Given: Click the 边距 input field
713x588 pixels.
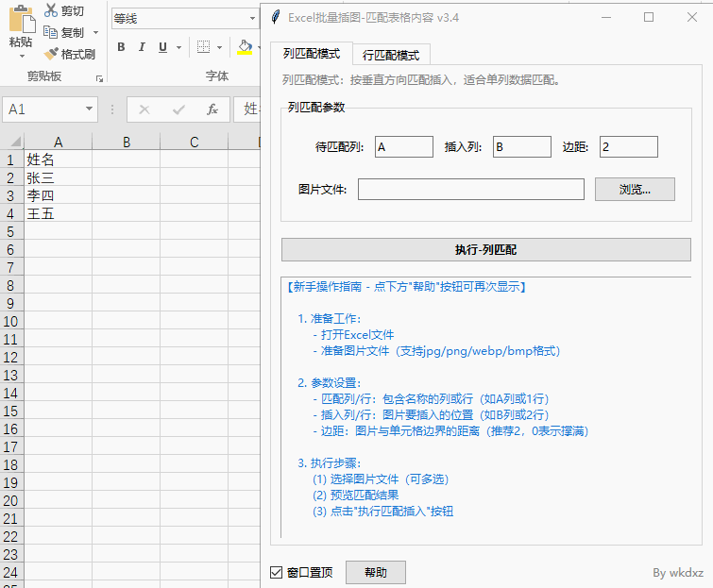Looking at the screenshot, I should [628, 147].
